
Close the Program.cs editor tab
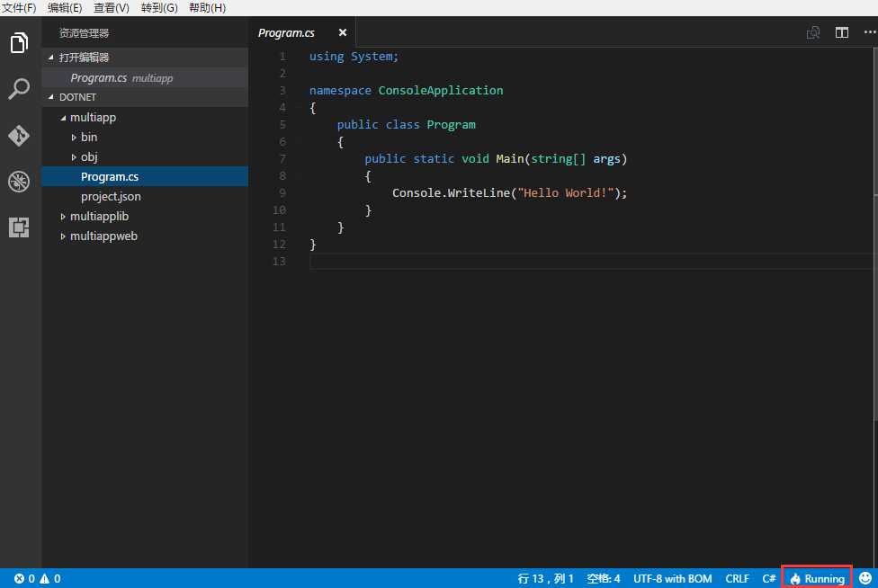343,32
